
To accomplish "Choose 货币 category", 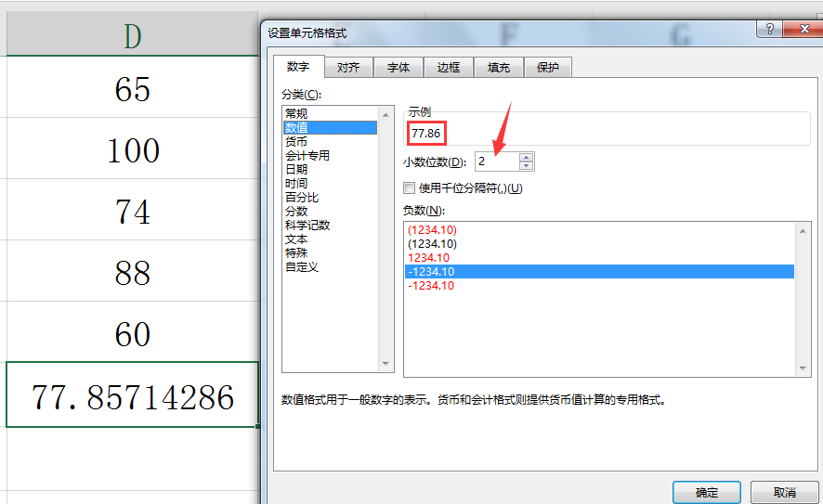I will point(330,142).
